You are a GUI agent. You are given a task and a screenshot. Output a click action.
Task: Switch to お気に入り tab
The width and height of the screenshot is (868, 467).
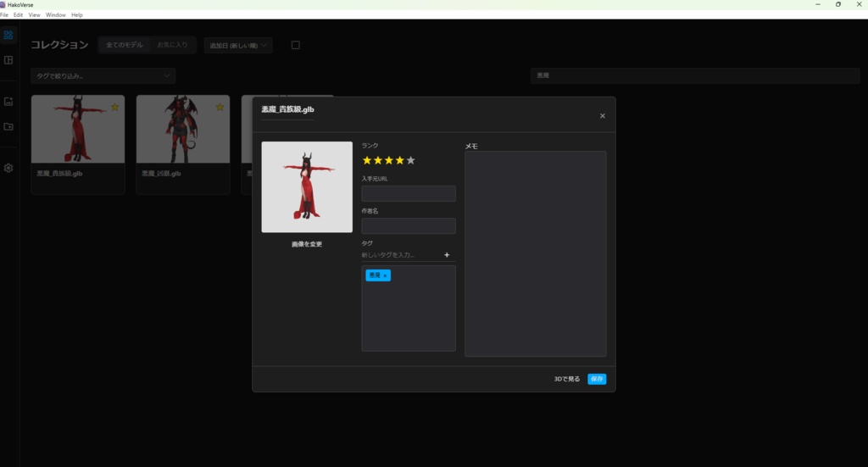tap(172, 45)
